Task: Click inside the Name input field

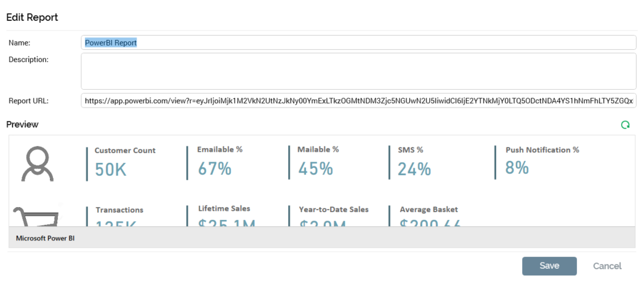Action: pyautogui.click(x=358, y=42)
